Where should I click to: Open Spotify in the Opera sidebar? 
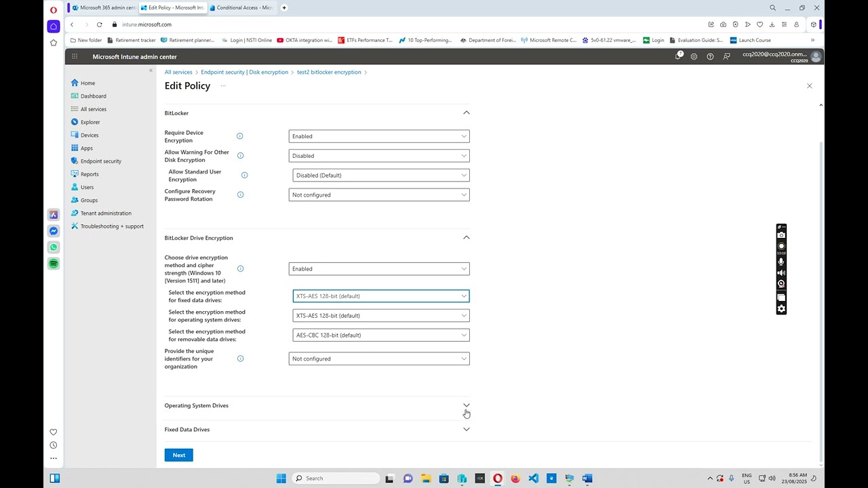[54, 263]
